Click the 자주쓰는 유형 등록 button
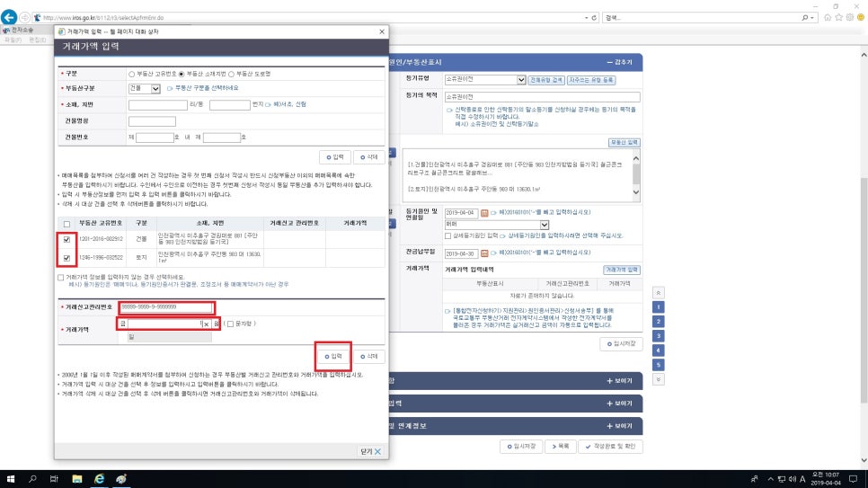Viewport: 868px width, 488px height. pos(591,80)
